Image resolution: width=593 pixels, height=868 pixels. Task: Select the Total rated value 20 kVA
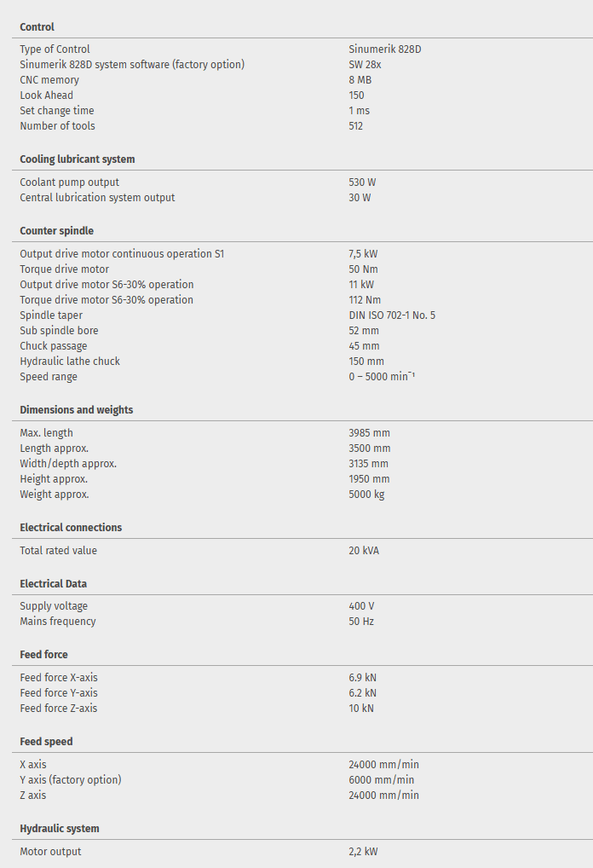coord(364,551)
